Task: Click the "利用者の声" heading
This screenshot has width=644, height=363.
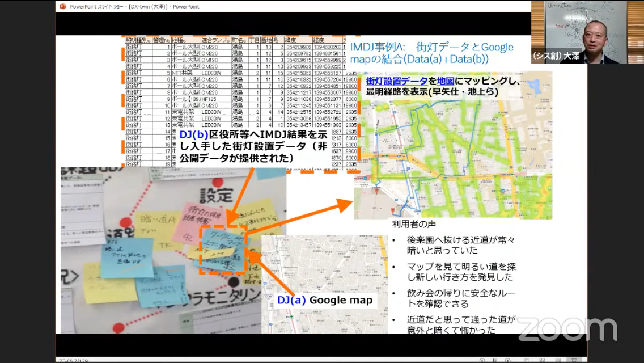Action: (414, 224)
